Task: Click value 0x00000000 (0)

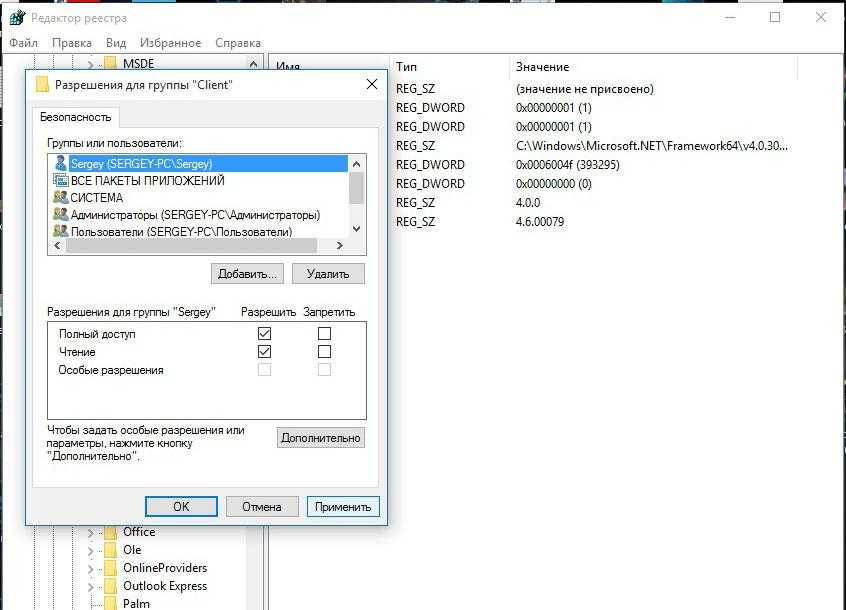Action: (554, 184)
